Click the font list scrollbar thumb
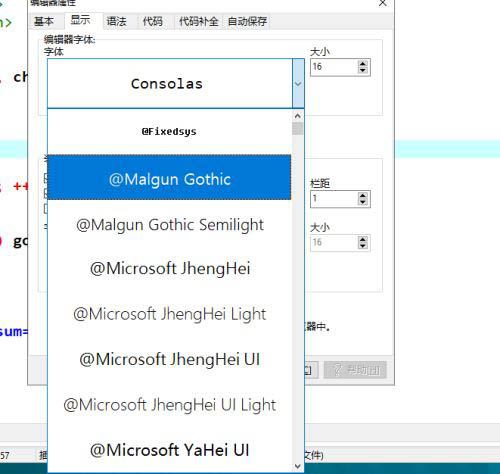 298,128
